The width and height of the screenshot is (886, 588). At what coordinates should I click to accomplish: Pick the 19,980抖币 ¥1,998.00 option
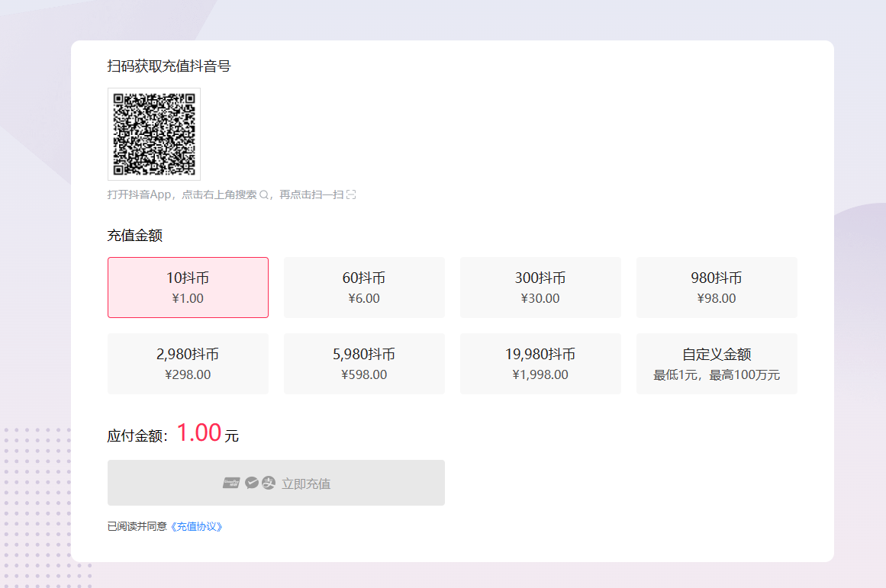tap(540, 364)
